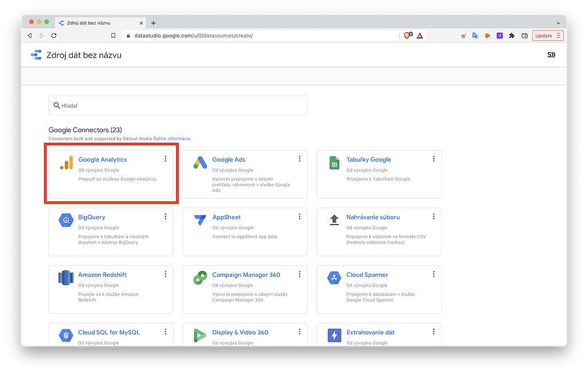The image size is (588, 374).
Task: Open a new browser tab
Action: point(153,23)
